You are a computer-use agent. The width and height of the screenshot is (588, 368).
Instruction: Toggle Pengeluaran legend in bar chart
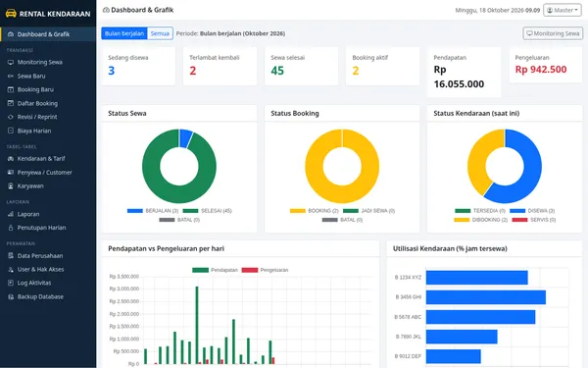click(x=266, y=270)
